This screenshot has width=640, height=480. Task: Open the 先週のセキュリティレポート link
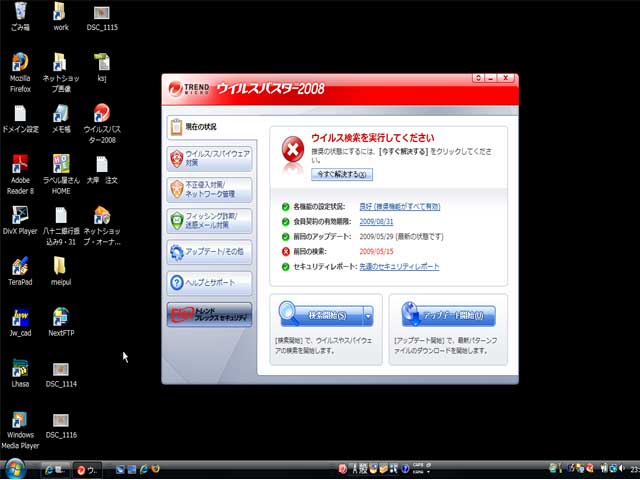click(x=399, y=267)
